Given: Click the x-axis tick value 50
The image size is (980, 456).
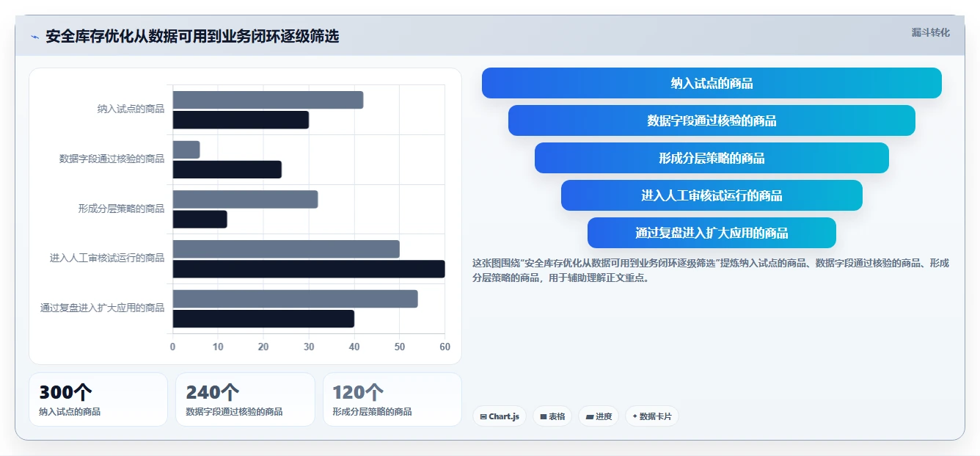Looking at the screenshot, I should coord(400,347).
